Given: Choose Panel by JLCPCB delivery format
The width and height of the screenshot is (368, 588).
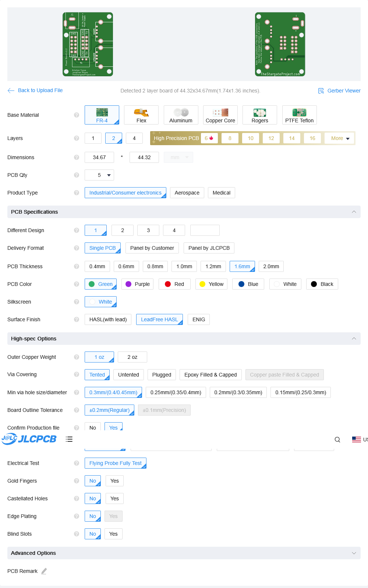Looking at the screenshot, I should click(209, 248).
